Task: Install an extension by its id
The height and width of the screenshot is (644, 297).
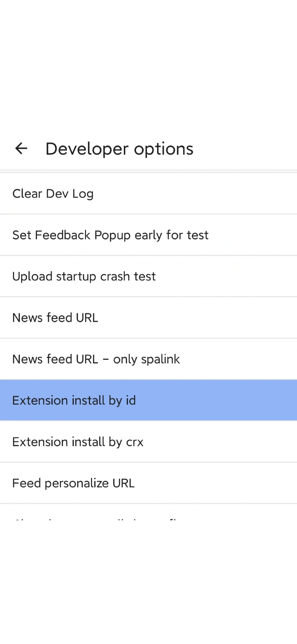Action: [x=148, y=400]
